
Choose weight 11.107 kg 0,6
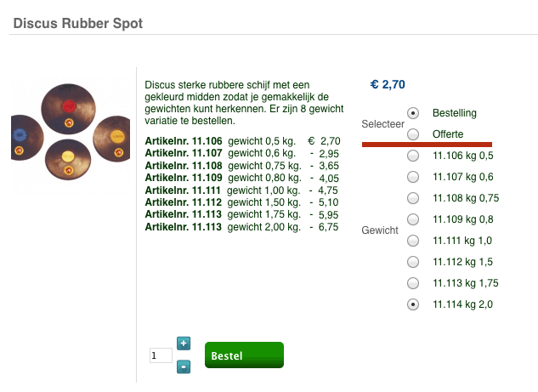(413, 177)
